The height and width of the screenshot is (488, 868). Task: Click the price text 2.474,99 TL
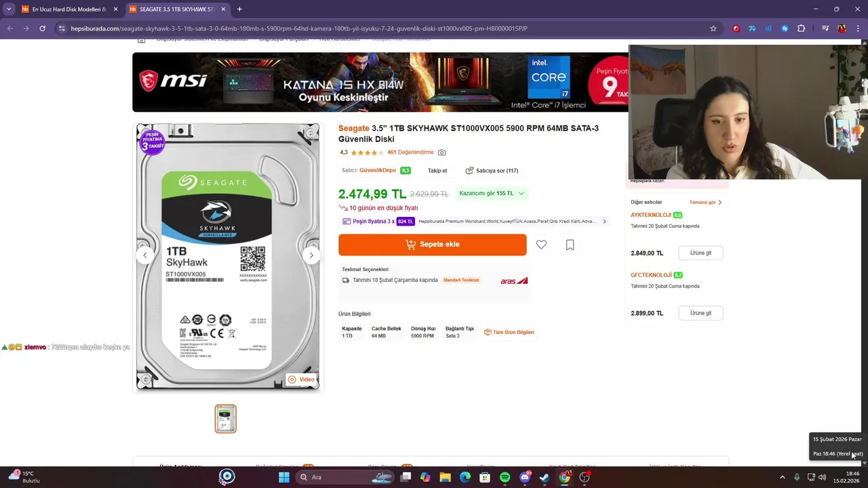pyautogui.click(x=372, y=194)
